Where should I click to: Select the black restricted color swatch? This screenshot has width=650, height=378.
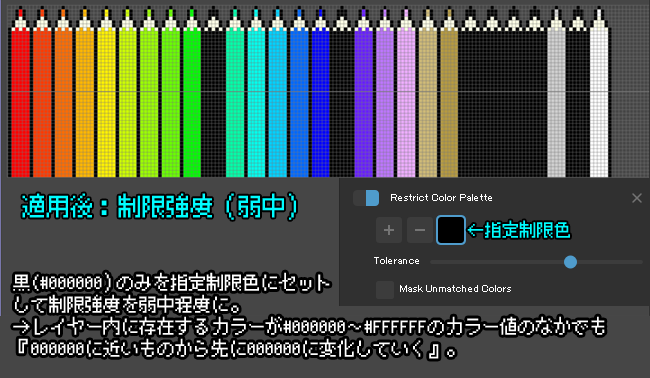click(x=451, y=230)
